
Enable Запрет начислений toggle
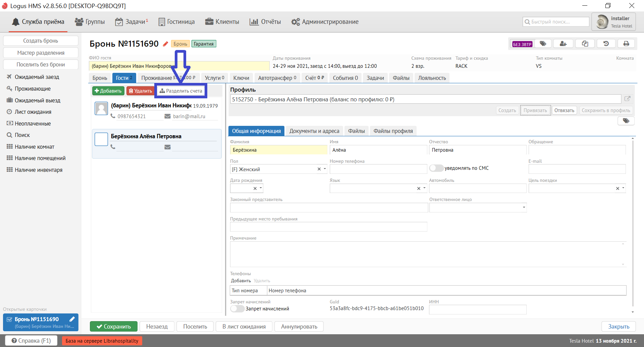tap(237, 309)
